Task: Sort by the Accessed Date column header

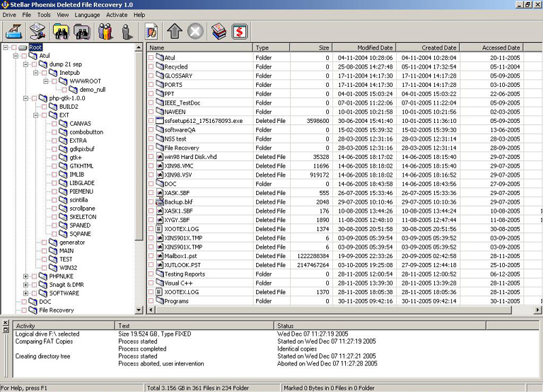Action: [491, 48]
